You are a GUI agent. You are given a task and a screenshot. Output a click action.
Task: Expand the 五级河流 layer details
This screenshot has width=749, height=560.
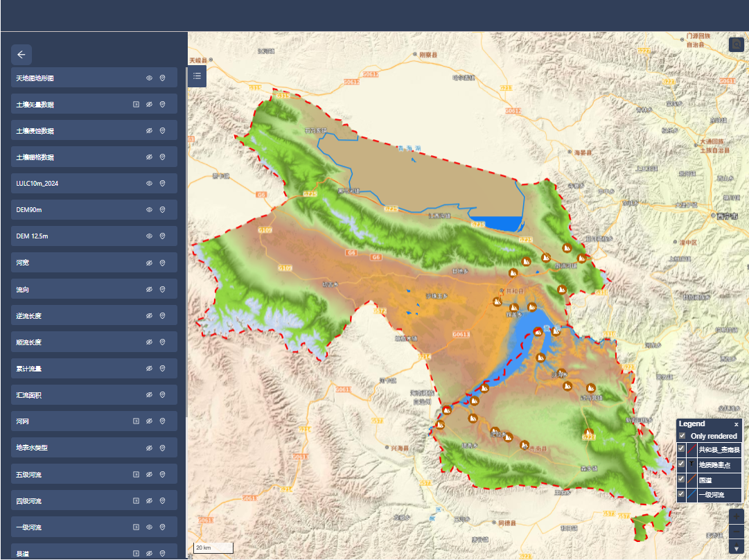pyautogui.click(x=136, y=475)
